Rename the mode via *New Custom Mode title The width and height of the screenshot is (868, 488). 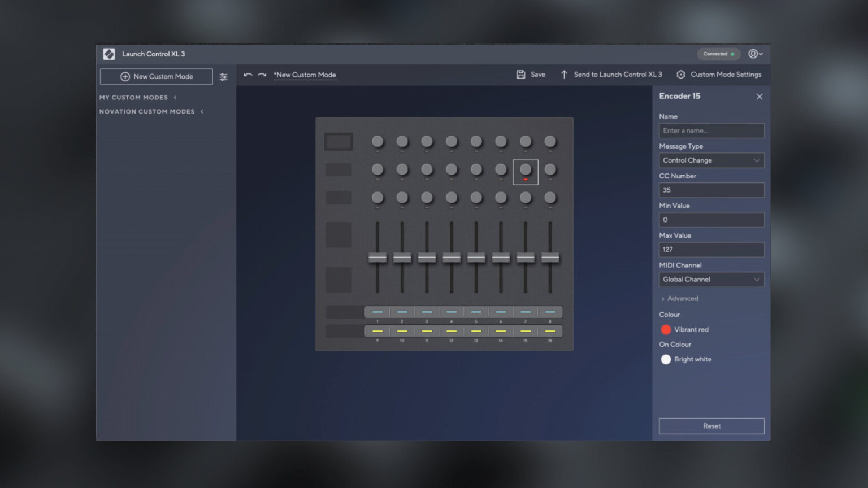pos(305,74)
